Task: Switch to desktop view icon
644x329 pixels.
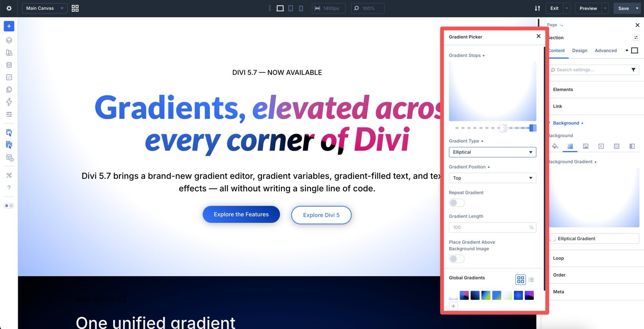Action: pyautogui.click(x=280, y=8)
